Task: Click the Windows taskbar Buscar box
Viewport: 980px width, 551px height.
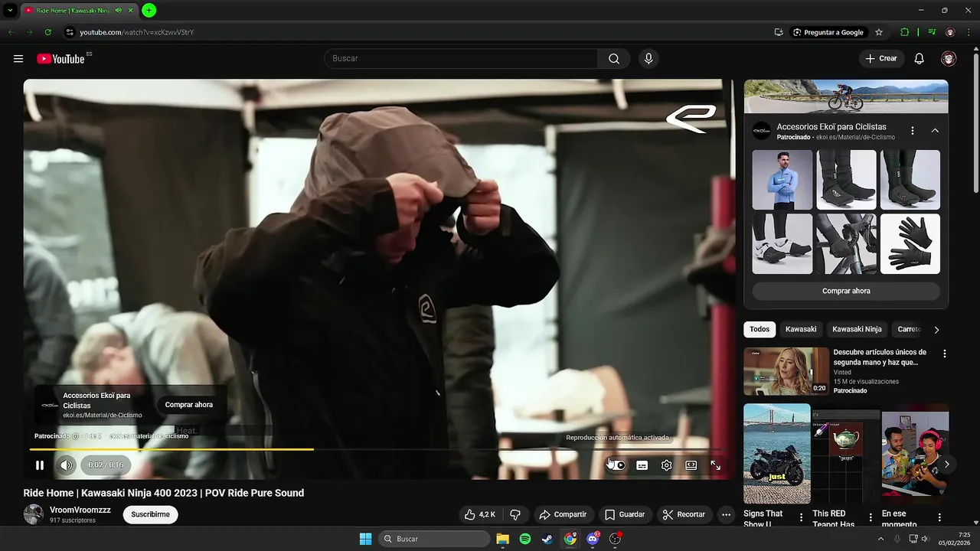Action: click(x=434, y=539)
